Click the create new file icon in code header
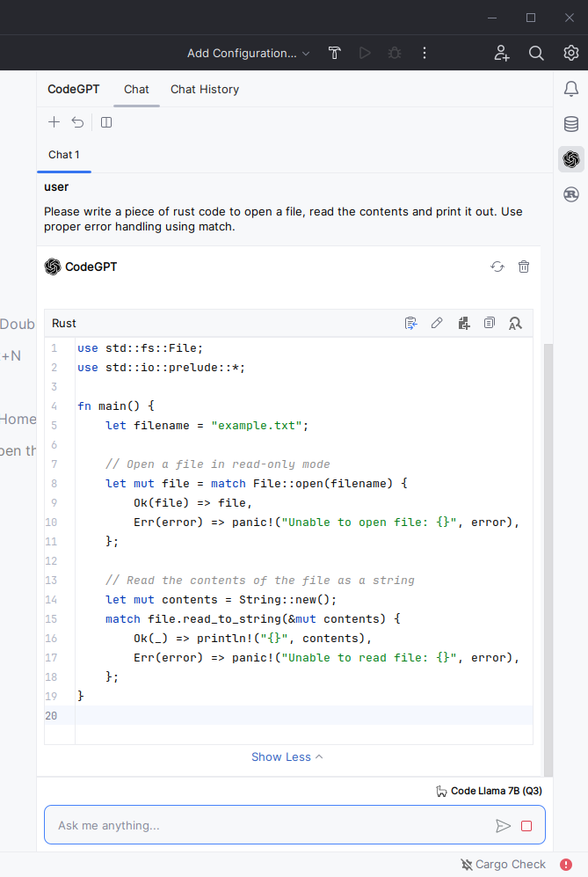Image resolution: width=588 pixels, height=877 pixels. (464, 324)
